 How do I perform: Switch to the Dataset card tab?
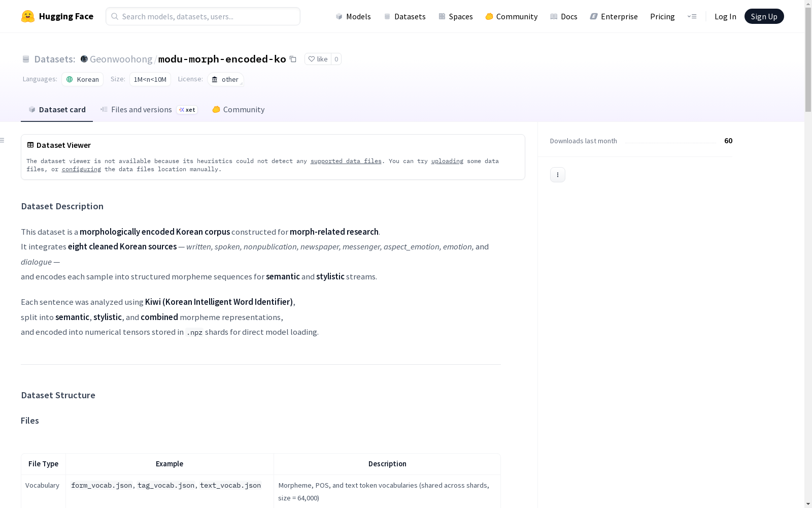tap(57, 109)
